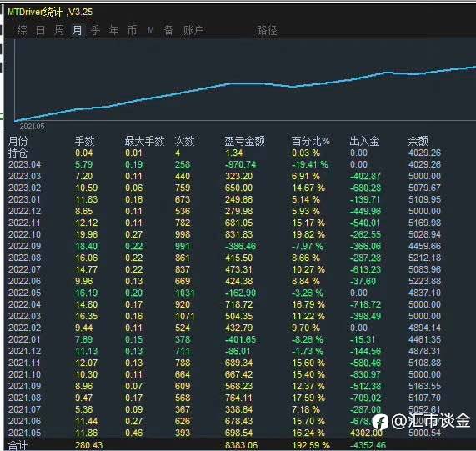Image resolution: width=476 pixels, height=451 pixels.
Task: Click the 8383.06 total profit value
Action: [x=242, y=445]
